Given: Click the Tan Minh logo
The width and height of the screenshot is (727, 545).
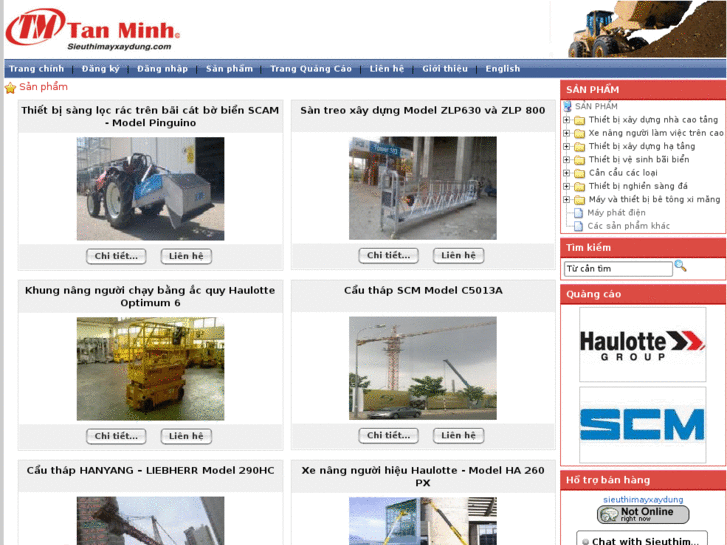Looking at the screenshot, I should tap(93, 29).
